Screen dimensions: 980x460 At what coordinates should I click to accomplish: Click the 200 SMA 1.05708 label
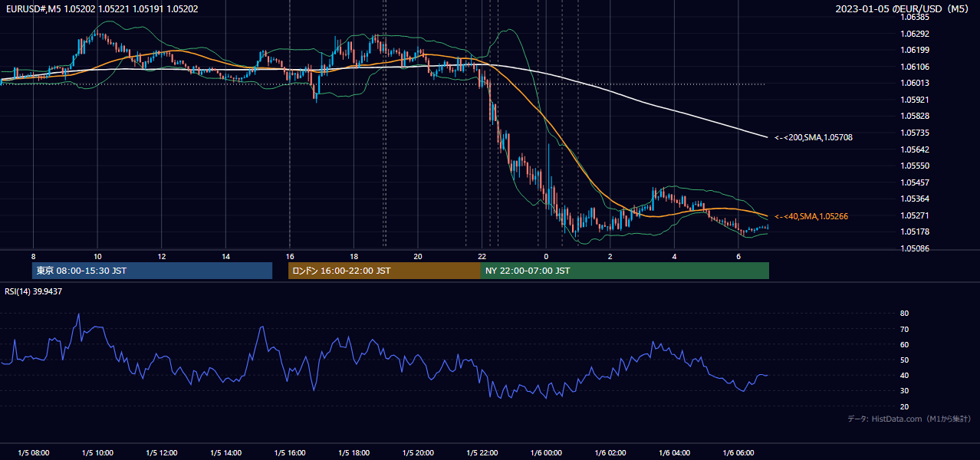tap(813, 138)
